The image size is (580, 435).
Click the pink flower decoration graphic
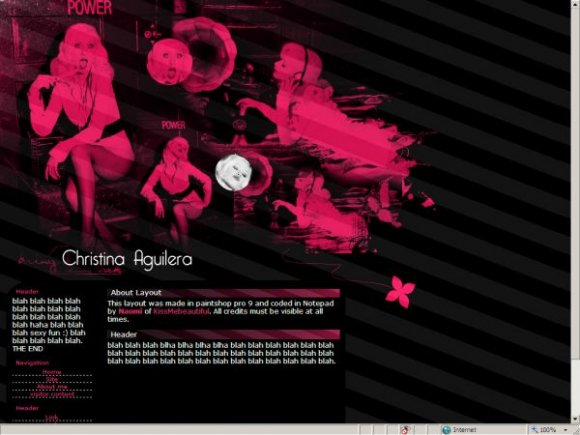click(400, 291)
